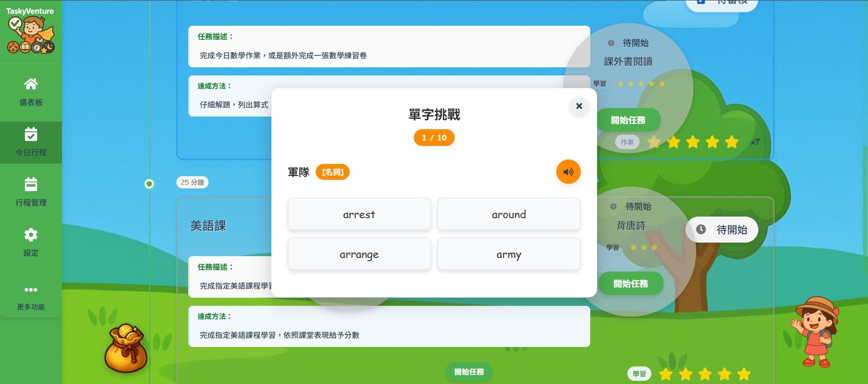Click 開始任務 under 美語課 card
The image size is (868, 384).
469,372
